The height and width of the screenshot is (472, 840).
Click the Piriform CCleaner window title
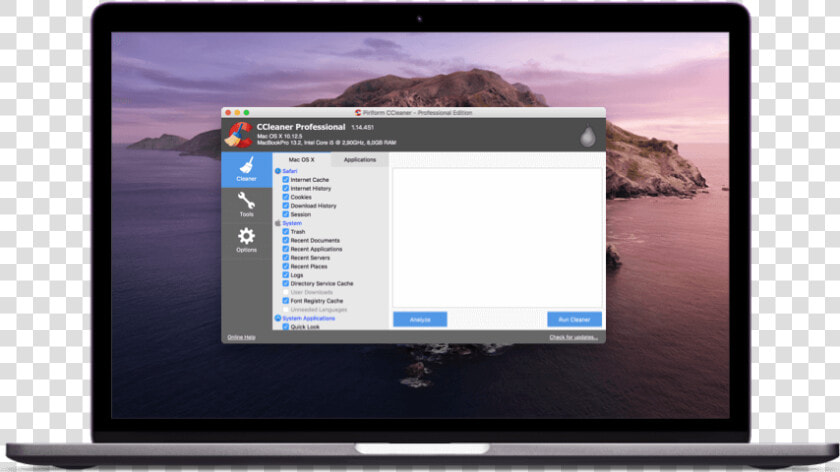click(x=417, y=113)
